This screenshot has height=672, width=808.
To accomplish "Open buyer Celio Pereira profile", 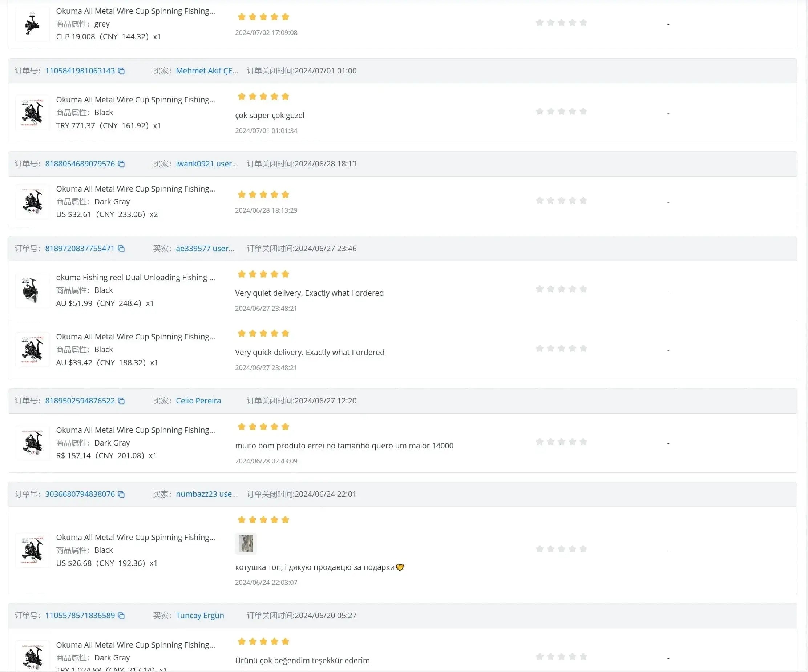I will (198, 401).
